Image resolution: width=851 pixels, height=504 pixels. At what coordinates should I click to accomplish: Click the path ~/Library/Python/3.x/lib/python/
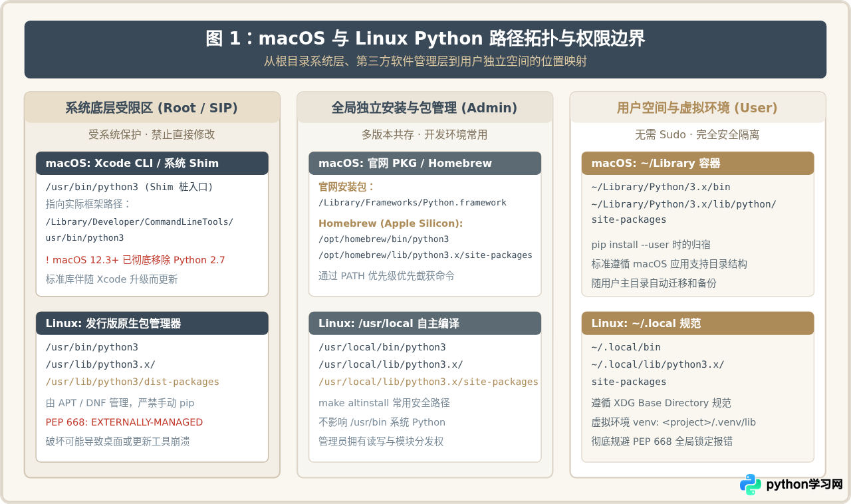[x=683, y=204]
